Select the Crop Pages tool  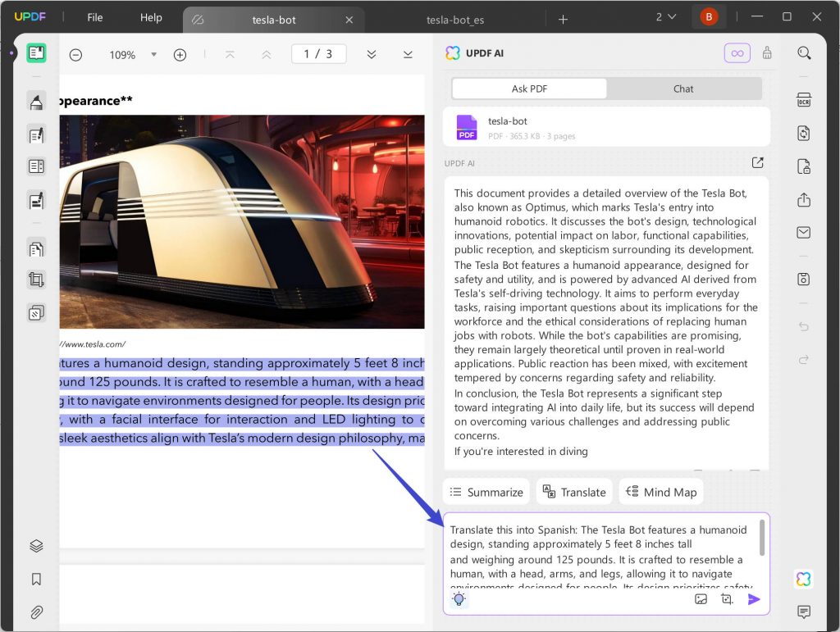[35, 279]
